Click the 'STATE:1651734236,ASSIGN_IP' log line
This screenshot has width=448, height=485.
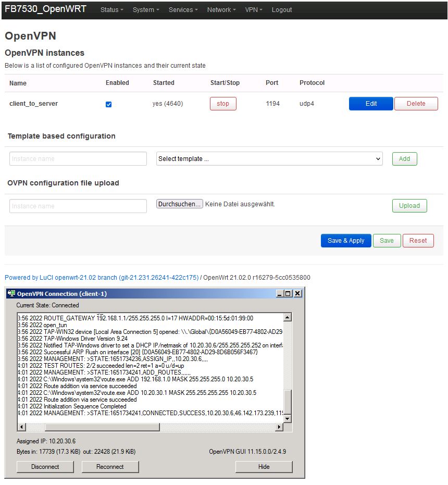(113, 359)
